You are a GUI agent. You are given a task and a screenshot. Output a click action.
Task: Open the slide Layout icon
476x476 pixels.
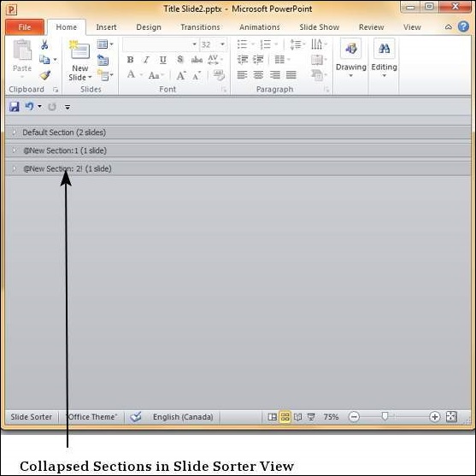103,44
